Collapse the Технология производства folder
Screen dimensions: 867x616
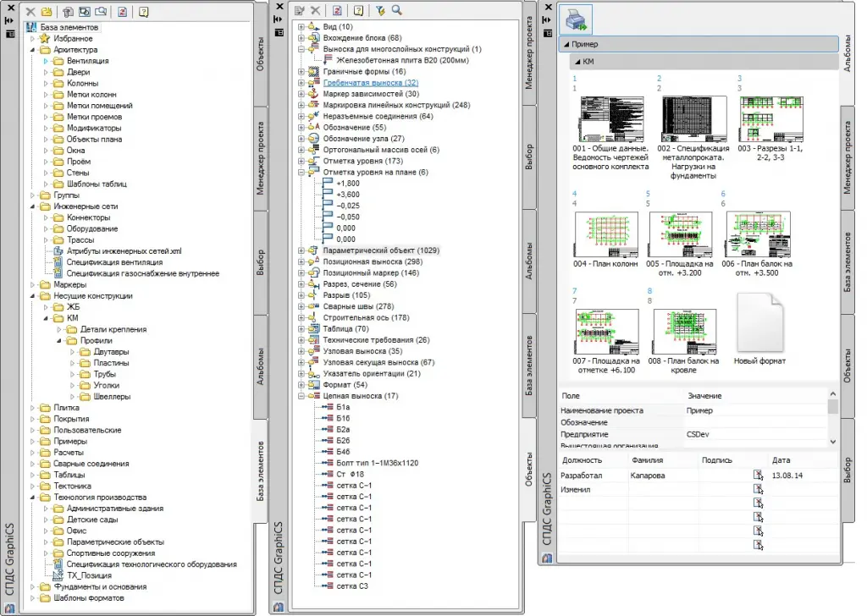click(x=32, y=498)
